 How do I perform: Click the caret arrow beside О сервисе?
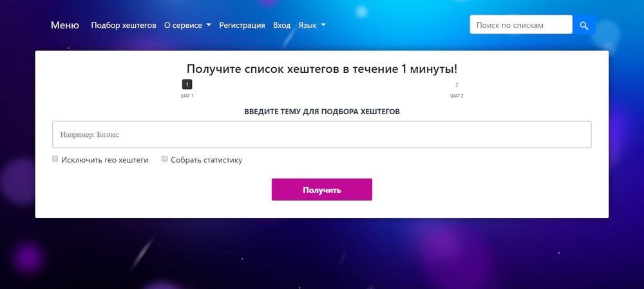pos(208,25)
